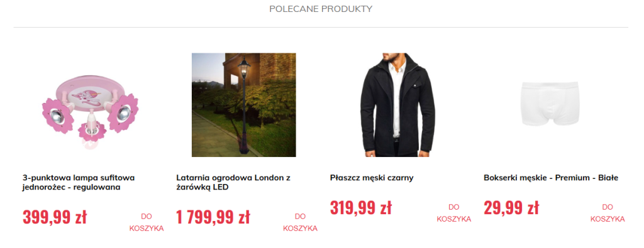
Task: Click 'Do koszyka' for the white boxers
Action: point(608,213)
